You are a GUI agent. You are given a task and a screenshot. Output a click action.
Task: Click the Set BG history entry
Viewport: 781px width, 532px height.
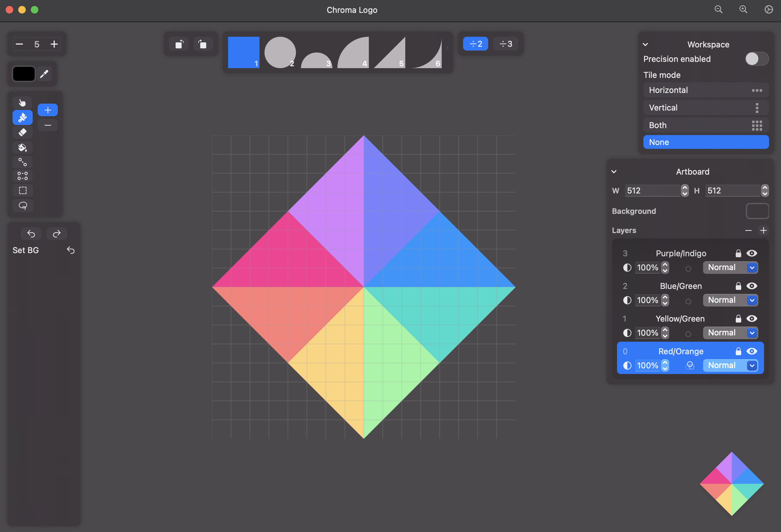26,250
